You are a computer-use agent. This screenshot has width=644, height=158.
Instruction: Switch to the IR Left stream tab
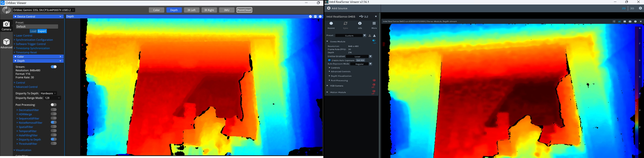[x=191, y=10]
